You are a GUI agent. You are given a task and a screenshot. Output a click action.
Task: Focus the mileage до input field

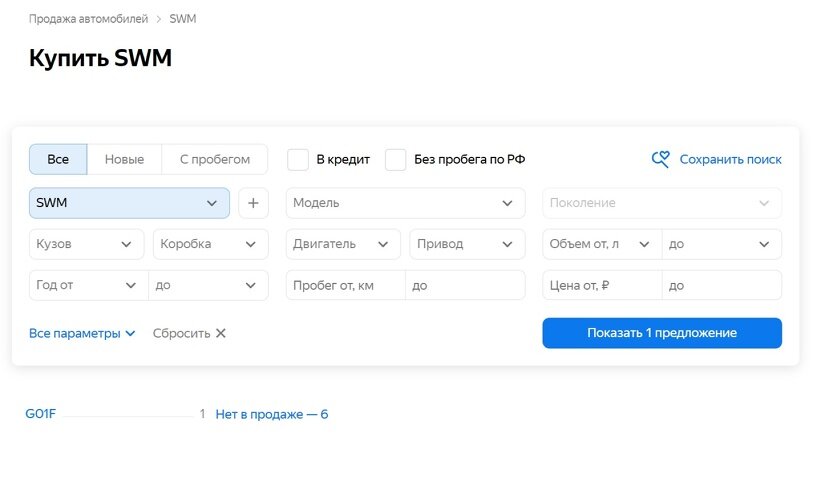465,285
